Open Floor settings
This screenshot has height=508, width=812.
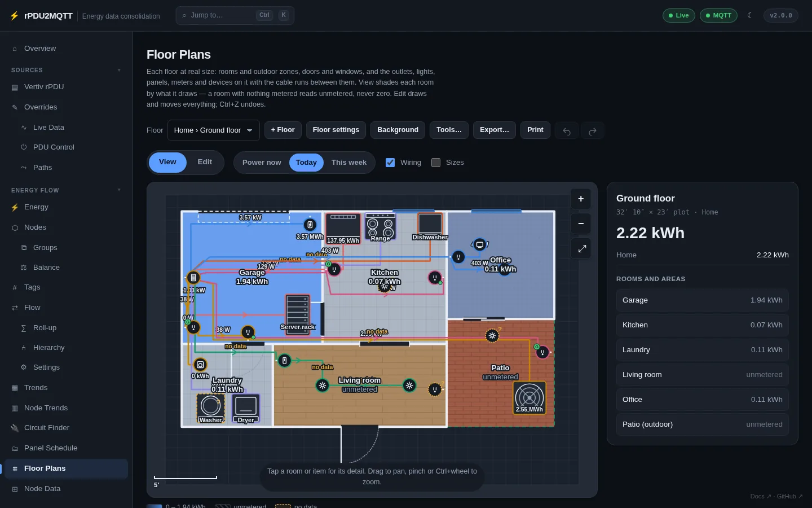coord(336,130)
